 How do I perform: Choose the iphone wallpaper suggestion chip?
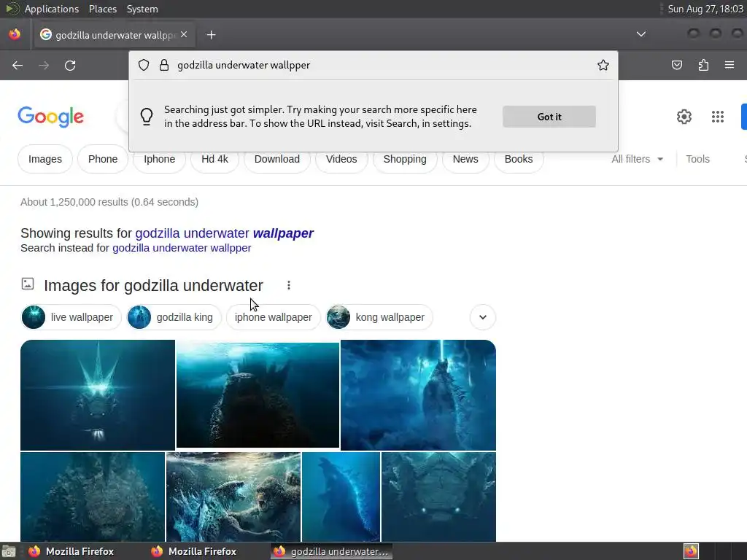tap(273, 317)
